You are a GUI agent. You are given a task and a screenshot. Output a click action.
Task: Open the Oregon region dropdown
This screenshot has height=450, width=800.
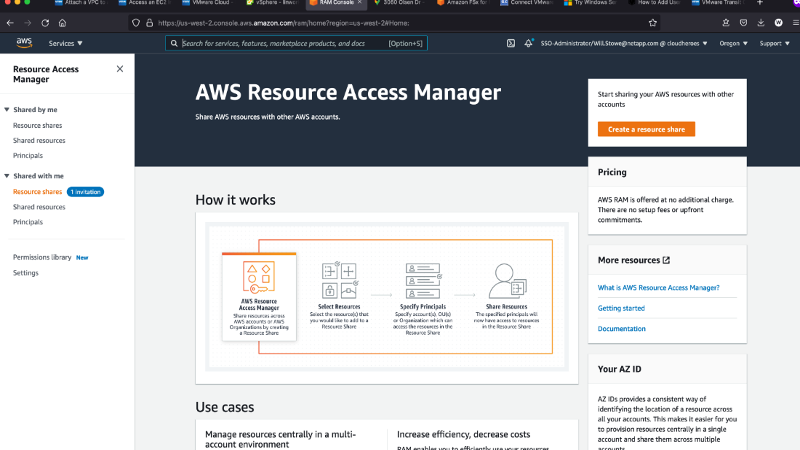point(734,43)
